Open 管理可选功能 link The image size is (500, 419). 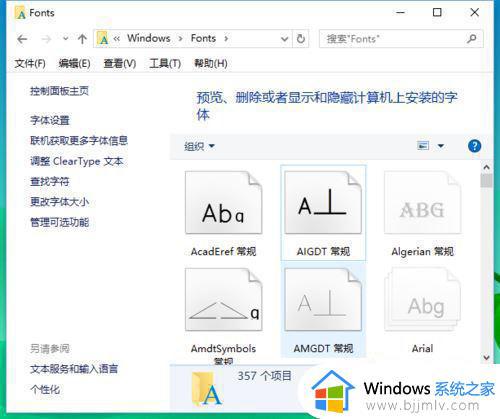pos(59,222)
